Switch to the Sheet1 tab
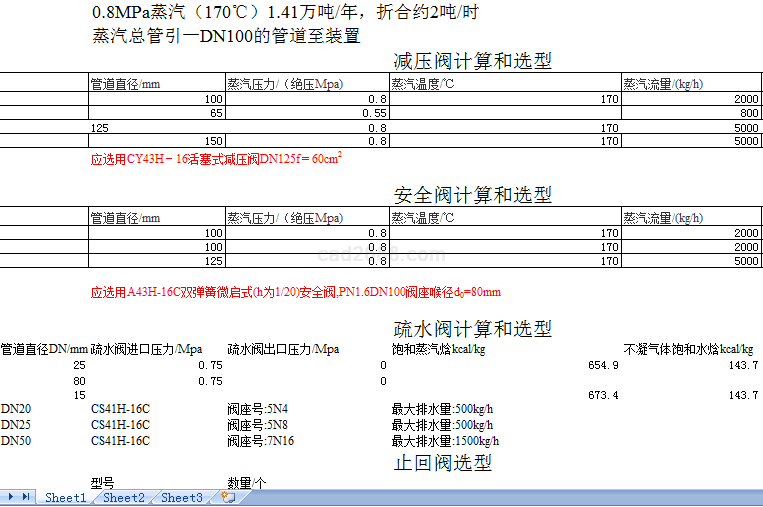 click(x=66, y=497)
